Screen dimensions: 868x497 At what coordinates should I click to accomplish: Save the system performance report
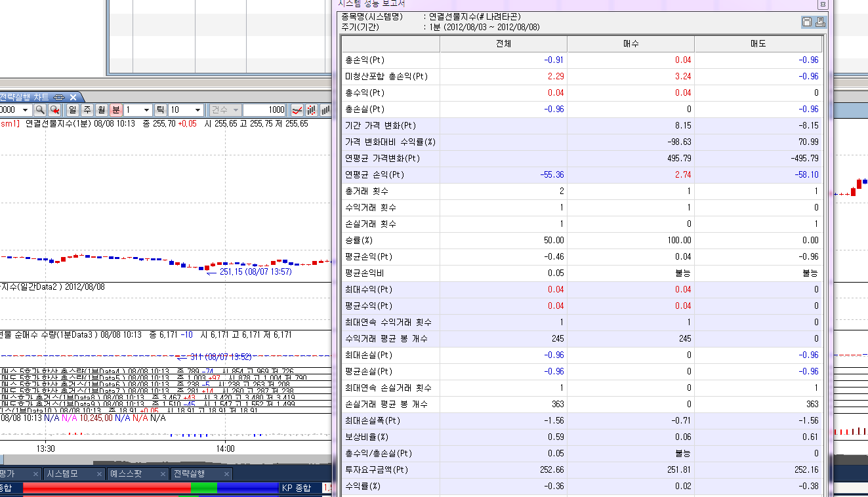(x=807, y=22)
